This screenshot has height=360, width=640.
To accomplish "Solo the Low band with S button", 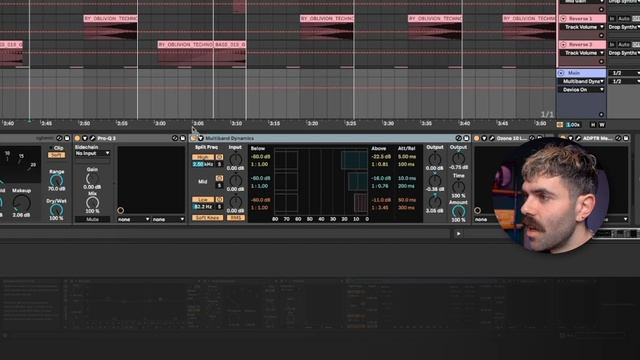I will [219, 207].
